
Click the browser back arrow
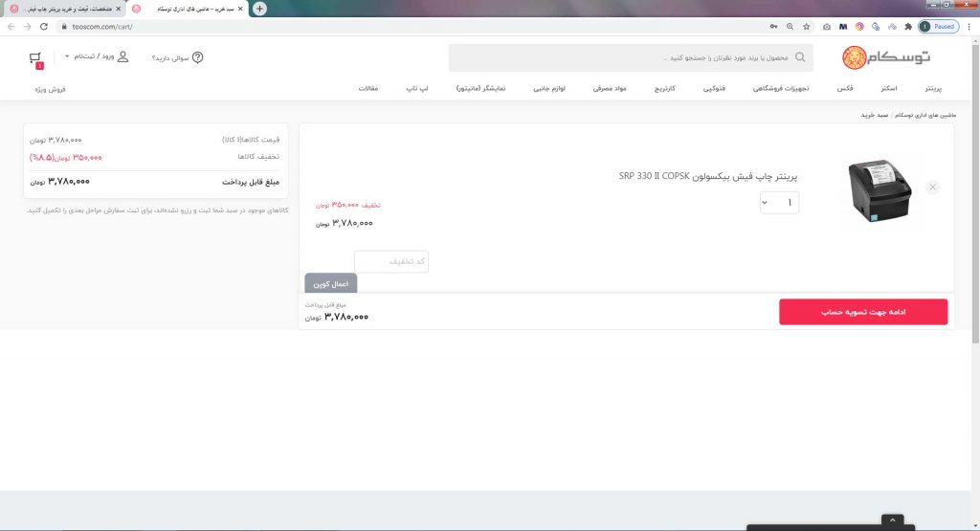click(x=11, y=26)
